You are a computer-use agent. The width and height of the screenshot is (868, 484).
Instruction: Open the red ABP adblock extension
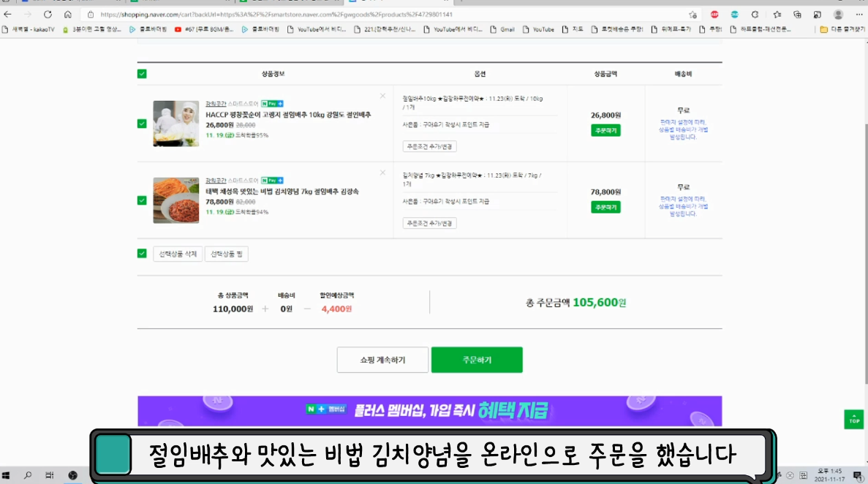(x=714, y=15)
